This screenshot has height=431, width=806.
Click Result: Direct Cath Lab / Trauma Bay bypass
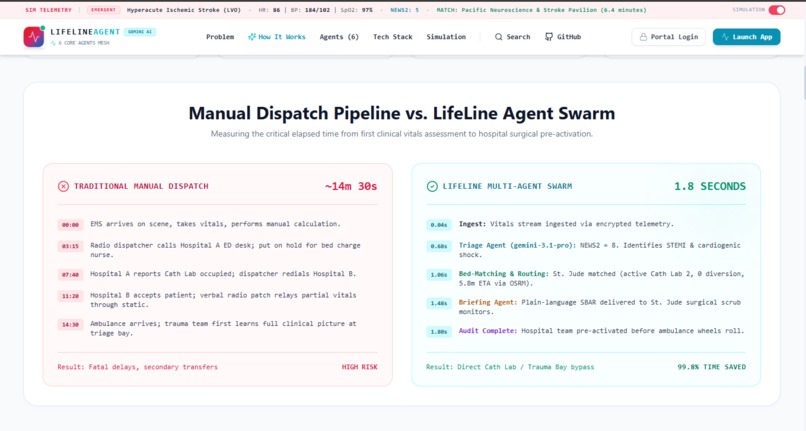(510, 367)
